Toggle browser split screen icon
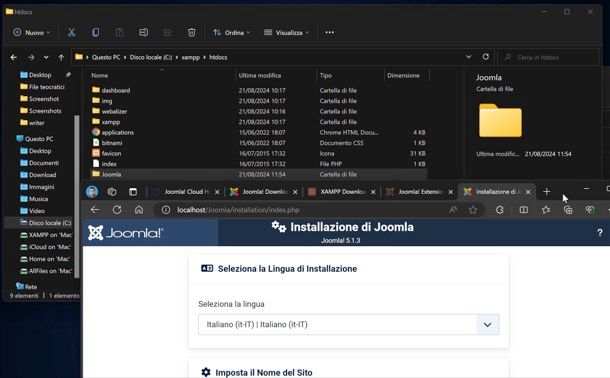 [524, 210]
